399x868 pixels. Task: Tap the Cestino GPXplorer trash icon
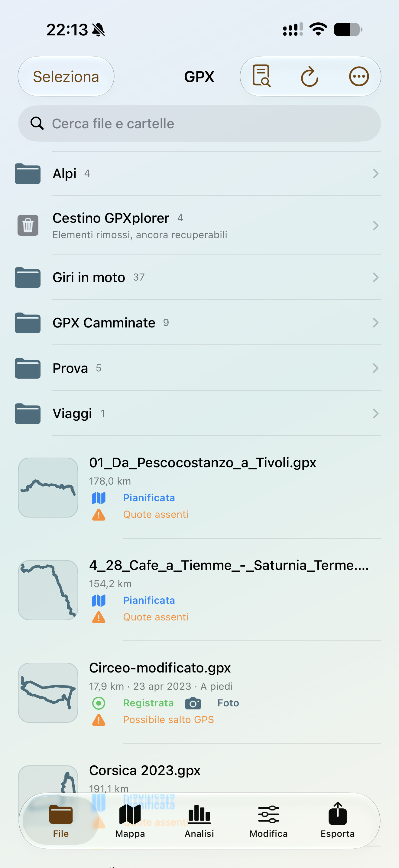[x=28, y=225]
